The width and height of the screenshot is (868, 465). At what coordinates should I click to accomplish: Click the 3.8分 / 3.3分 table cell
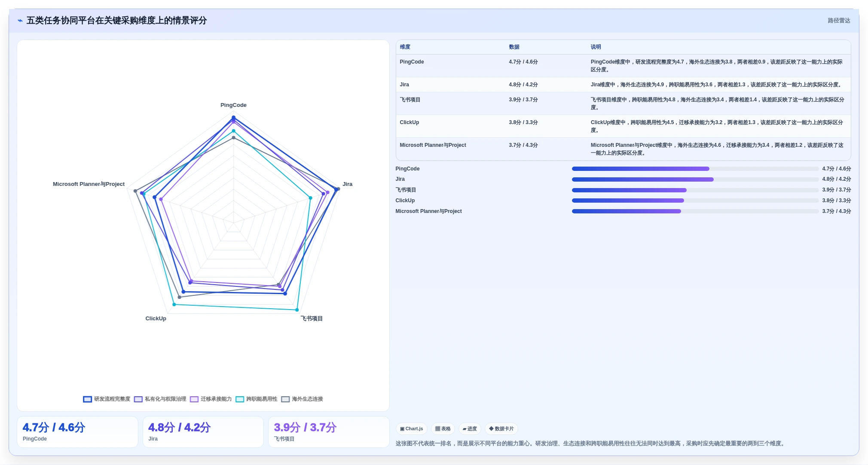(523, 122)
